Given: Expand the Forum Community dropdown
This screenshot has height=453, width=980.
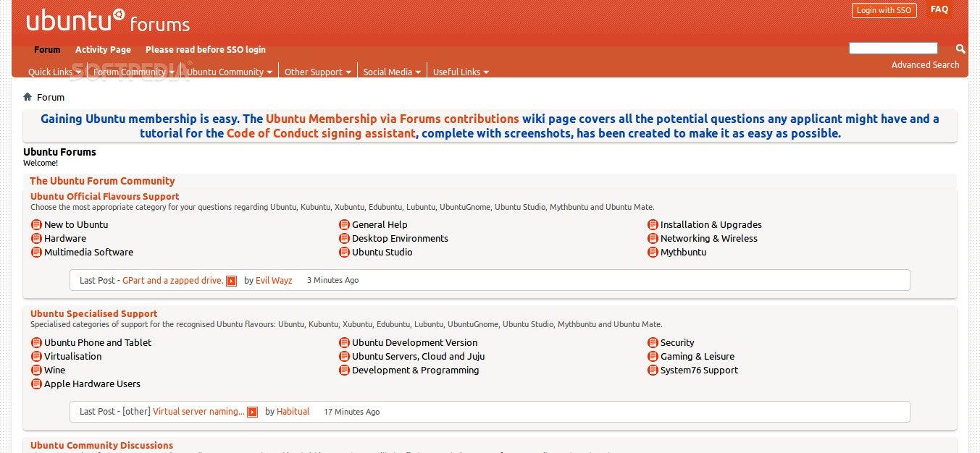Looking at the screenshot, I should tap(133, 72).
